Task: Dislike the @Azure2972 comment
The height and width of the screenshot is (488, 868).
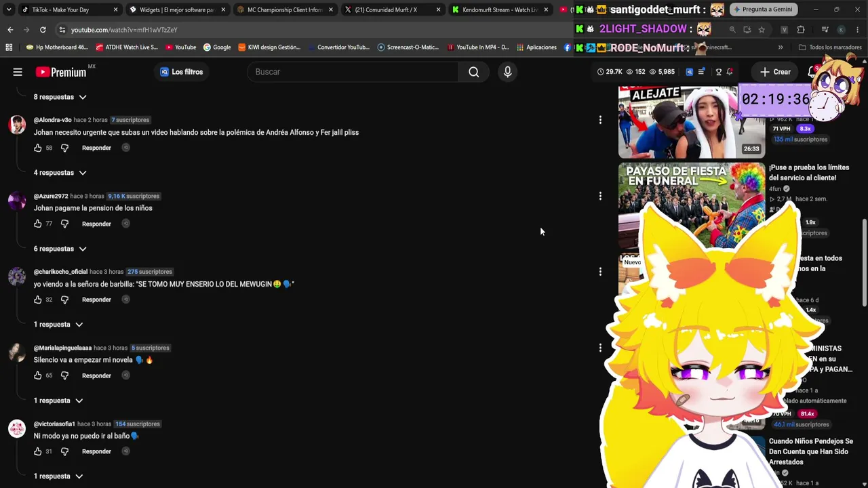Action: coord(64,224)
